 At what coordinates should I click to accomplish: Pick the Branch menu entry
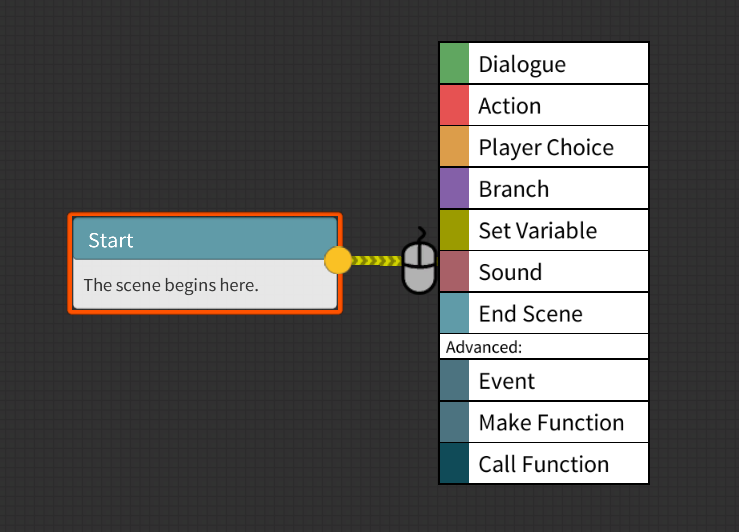pyautogui.click(x=558, y=189)
